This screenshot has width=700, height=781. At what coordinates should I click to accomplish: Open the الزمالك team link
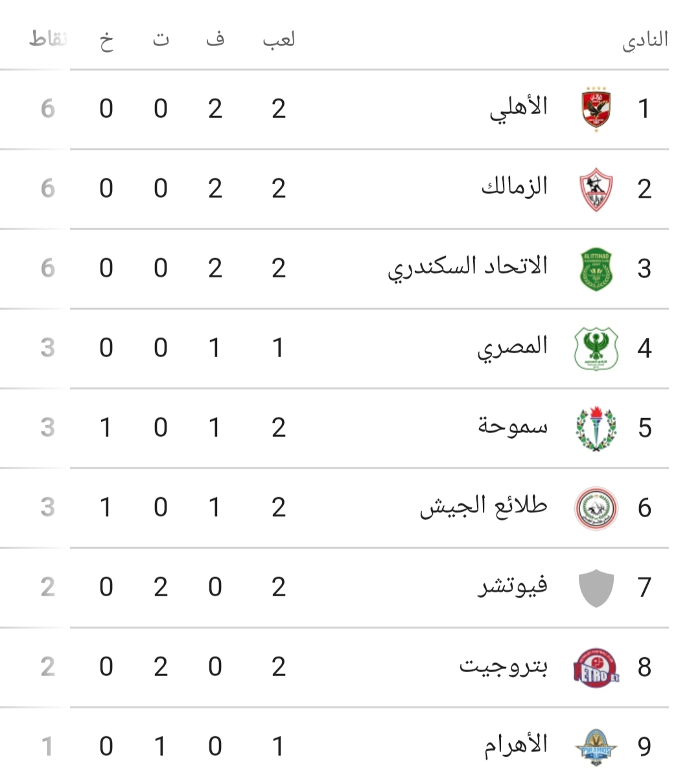pos(515,187)
